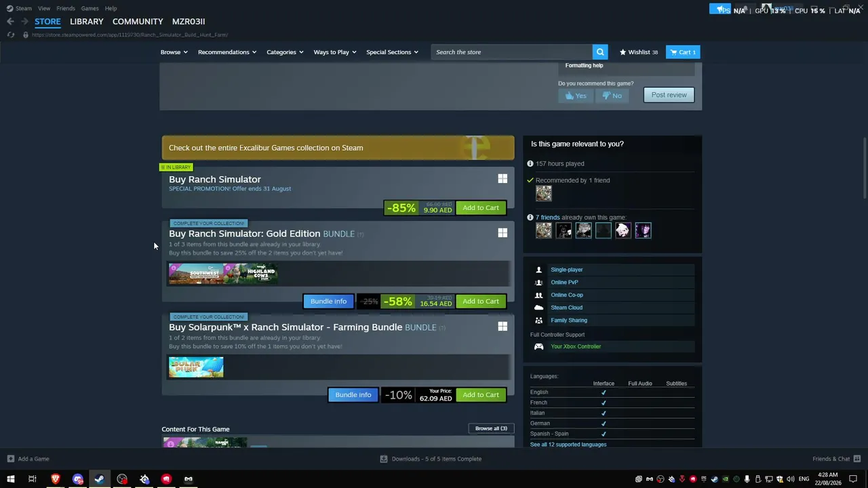Add Gold Edition bundle to cart

[x=481, y=302]
